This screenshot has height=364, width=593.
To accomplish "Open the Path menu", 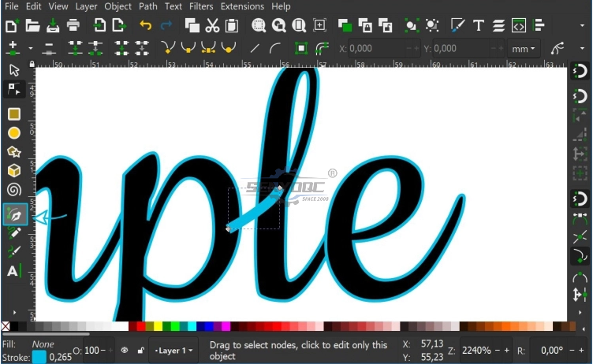I will [148, 6].
